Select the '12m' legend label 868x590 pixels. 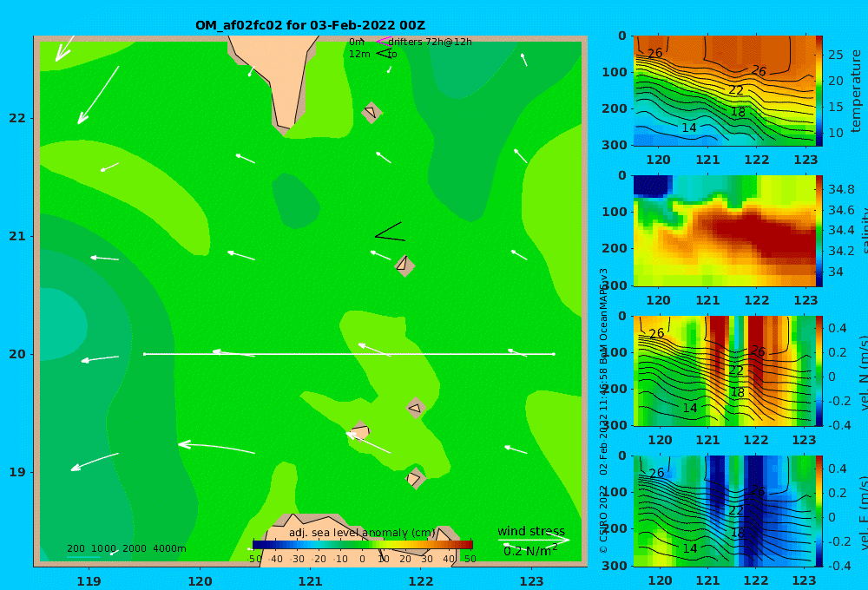coord(359,55)
